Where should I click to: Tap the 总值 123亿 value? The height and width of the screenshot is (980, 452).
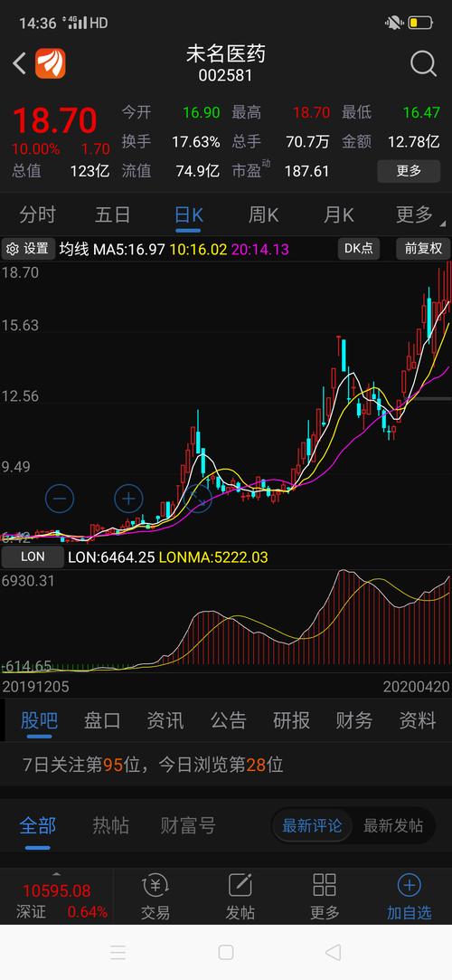pyautogui.click(x=89, y=171)
